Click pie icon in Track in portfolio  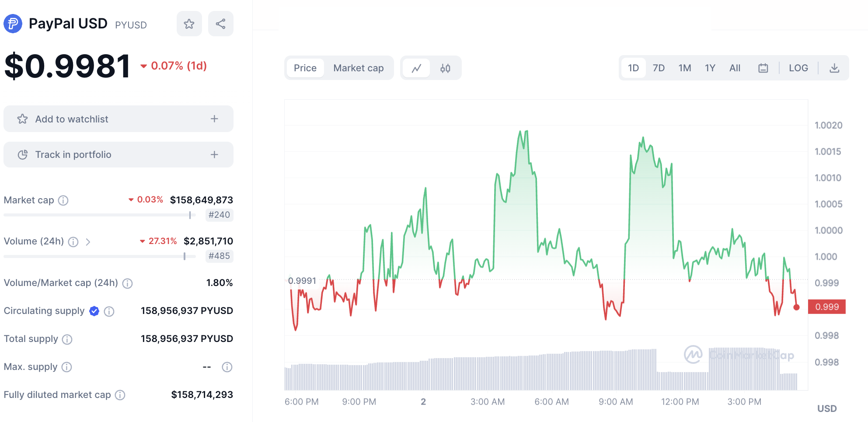pyautogui.click(x=22, y=155)
